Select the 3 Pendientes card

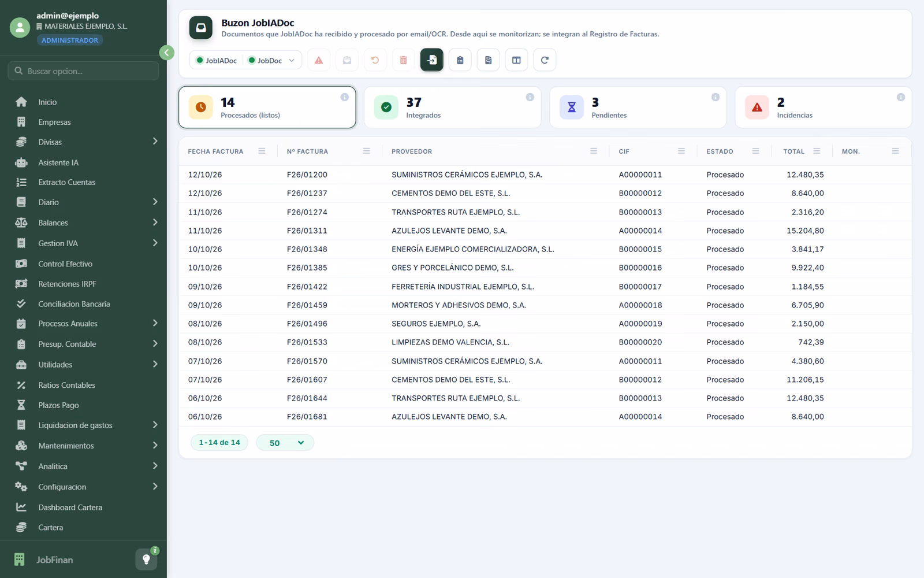[x=638, y=108]
